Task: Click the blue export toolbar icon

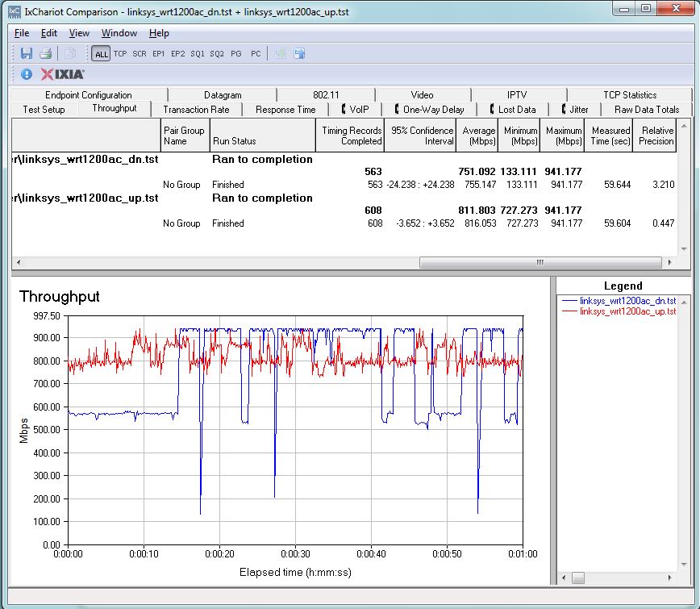Action: [299, 53]
